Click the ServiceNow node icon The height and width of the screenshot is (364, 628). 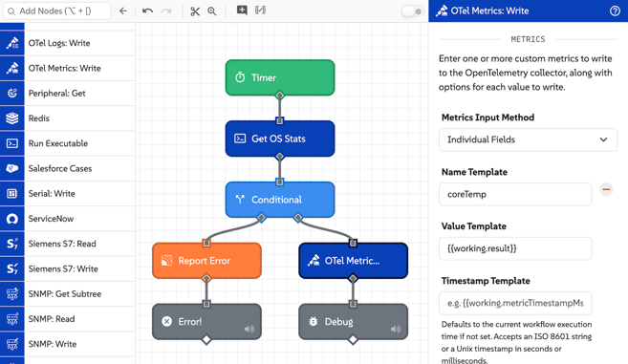click(12, 219)
